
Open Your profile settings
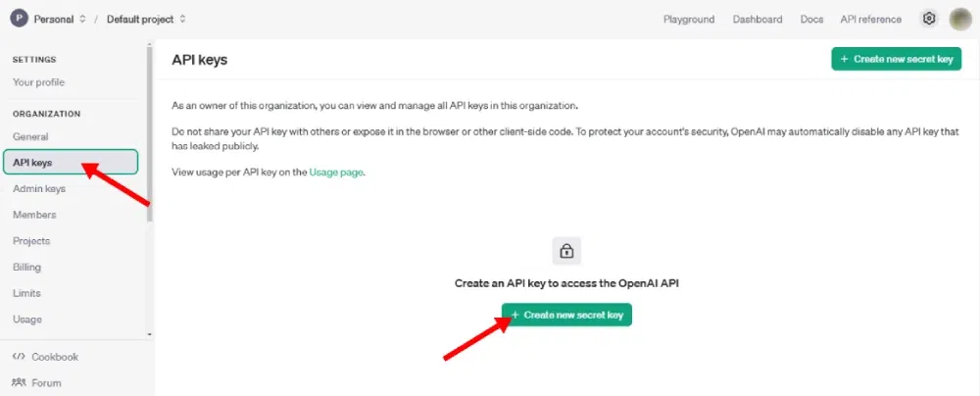[38, 82]
